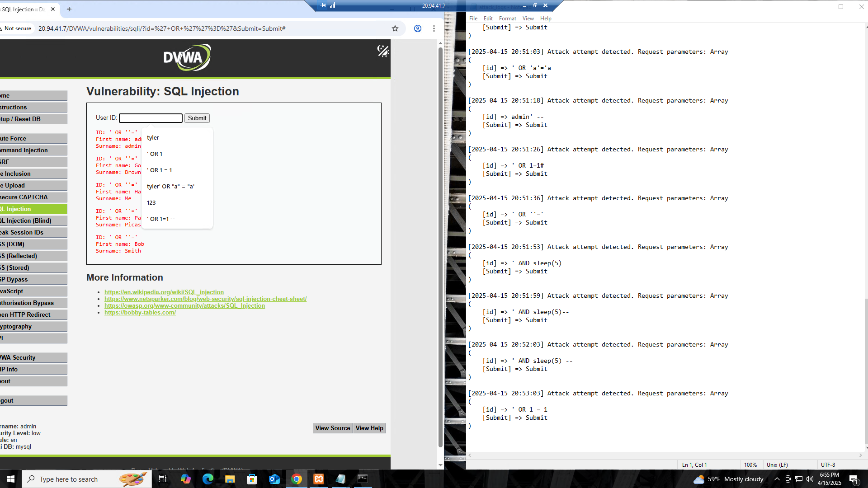The image size is (868, 488).
Task: Open the OWASP SQL_Injection link
Action: pos(184,306)
